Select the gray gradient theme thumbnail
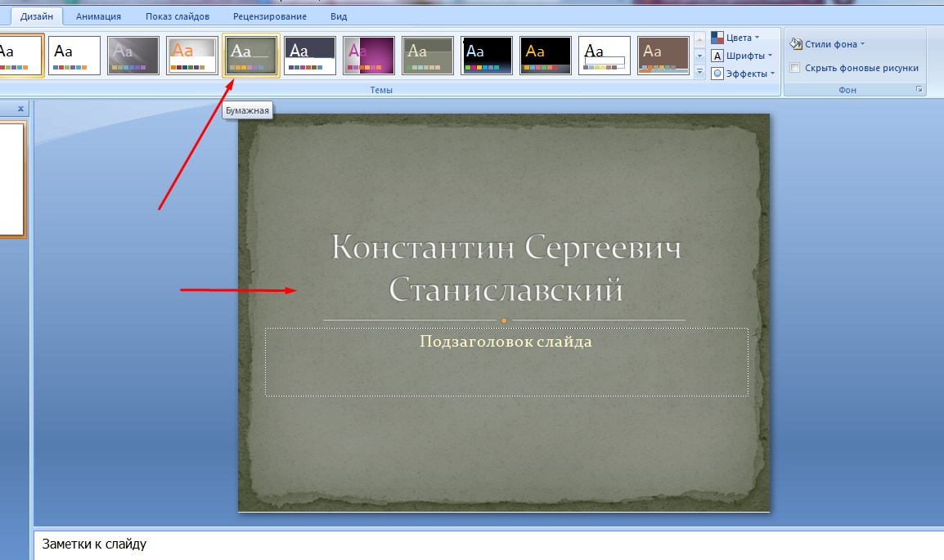Screen dimensions: 944x560 tap(133, 56)
